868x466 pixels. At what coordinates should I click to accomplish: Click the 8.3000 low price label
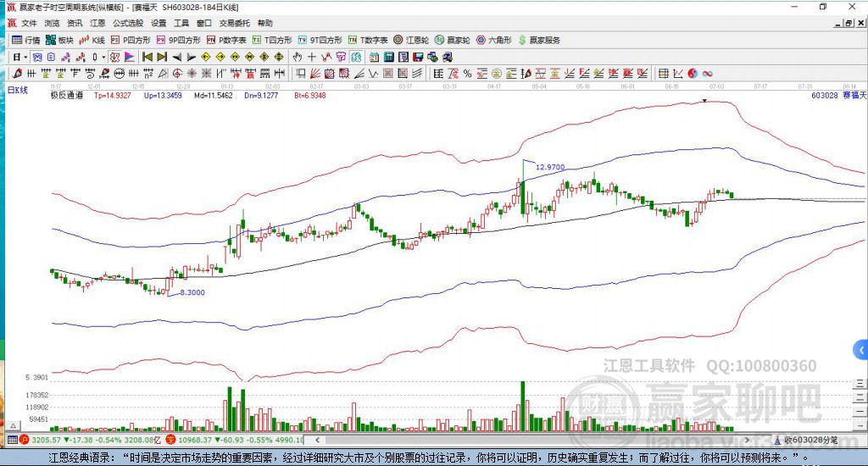coord(192,292)
